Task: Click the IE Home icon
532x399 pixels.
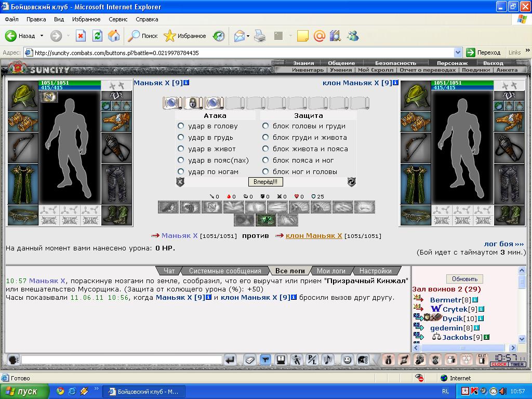Action: click(114, 36)
